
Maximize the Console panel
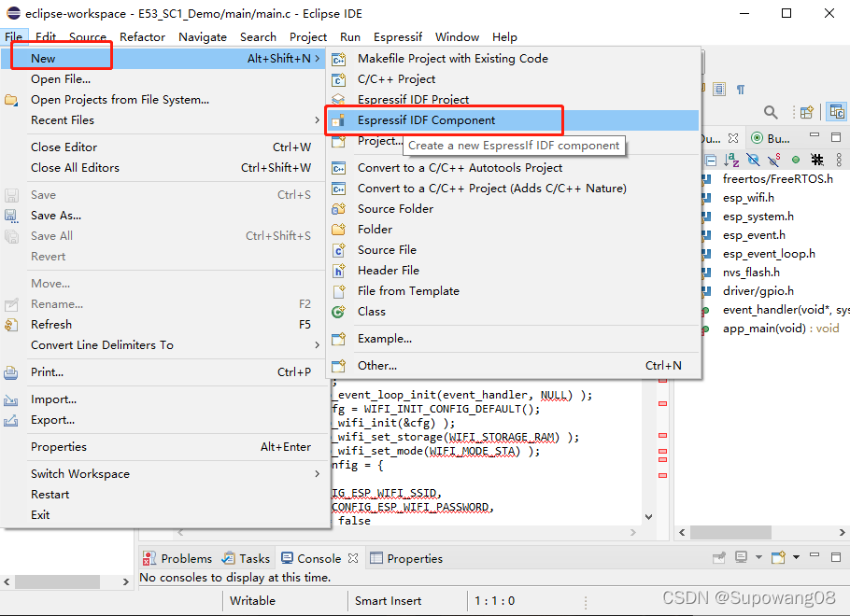pyautogui.click(x=836, y=557)
